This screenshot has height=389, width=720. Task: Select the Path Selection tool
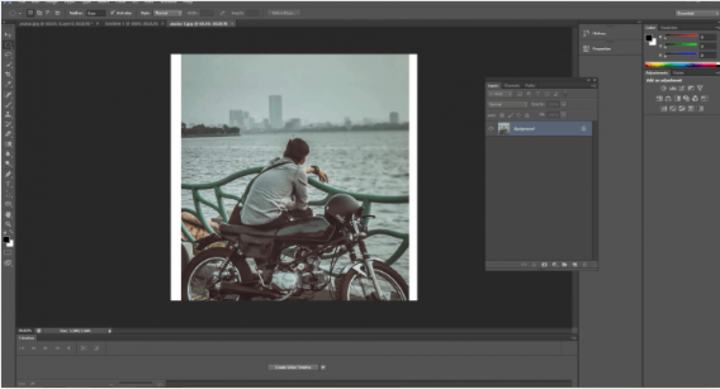pyautogui.click(x=8, y=194)
